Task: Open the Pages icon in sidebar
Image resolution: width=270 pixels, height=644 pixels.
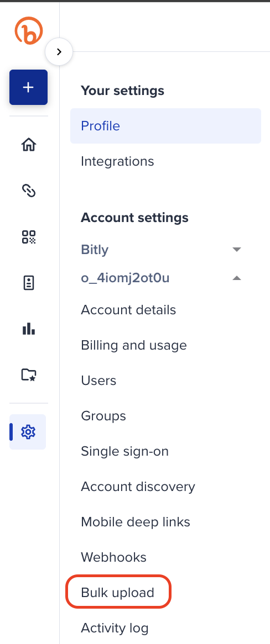Action: 29,283
